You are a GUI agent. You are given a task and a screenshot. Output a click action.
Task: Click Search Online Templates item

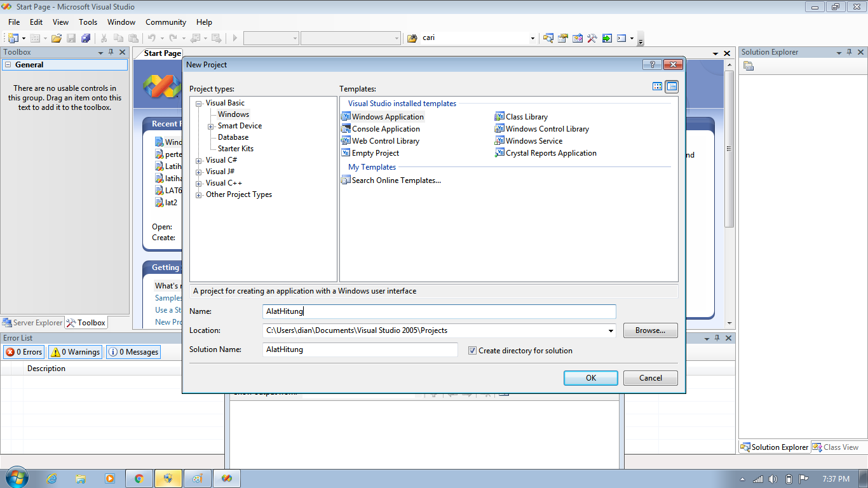(x=391, y=180)
